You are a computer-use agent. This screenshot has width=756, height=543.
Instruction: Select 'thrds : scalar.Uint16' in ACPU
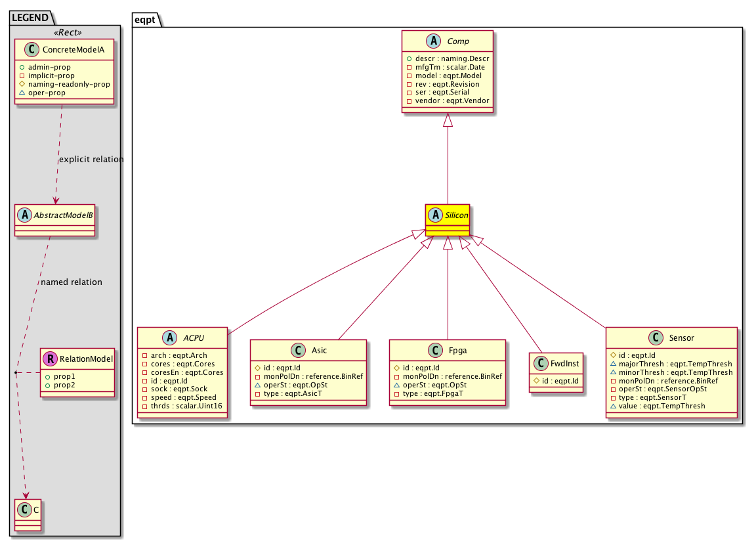pos(182,406)
